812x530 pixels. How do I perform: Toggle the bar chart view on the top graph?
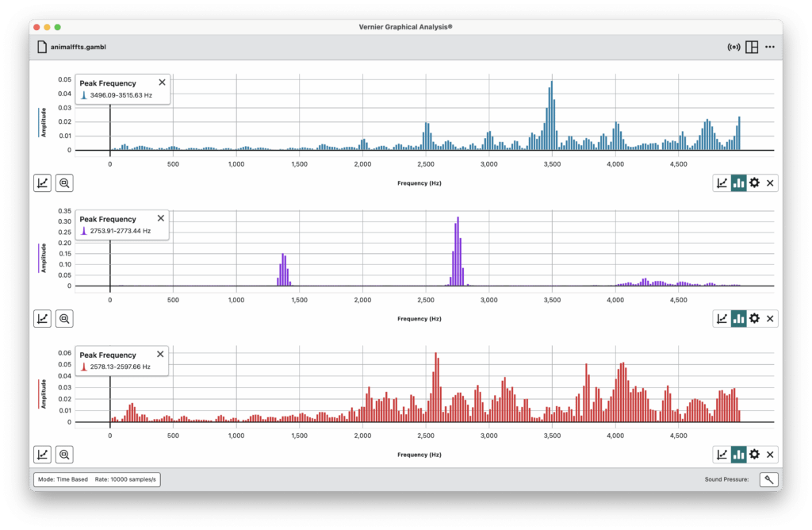pos(738,183)
